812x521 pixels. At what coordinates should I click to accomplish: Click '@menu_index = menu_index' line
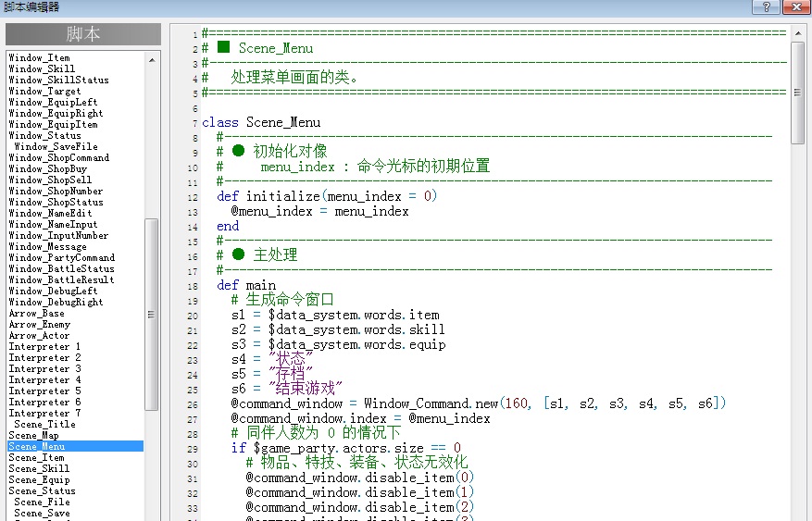point(319,212)
